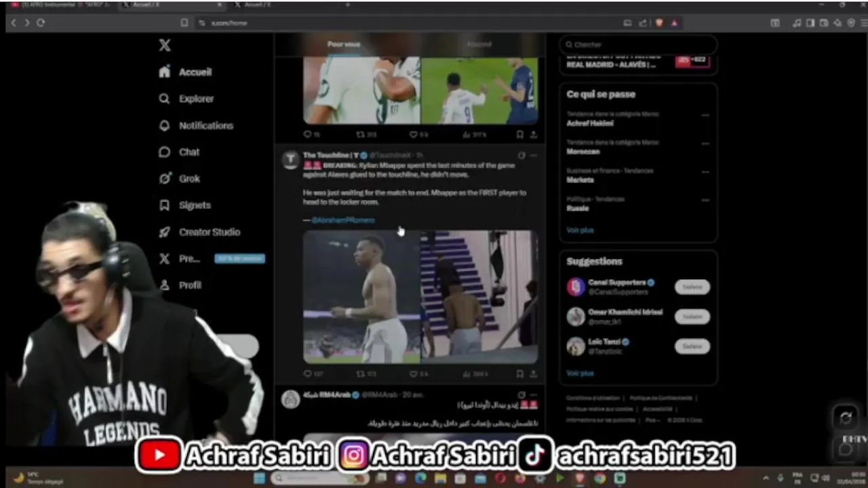
Task: Open the Windows Start menu
Action: [x=259, y=479]
